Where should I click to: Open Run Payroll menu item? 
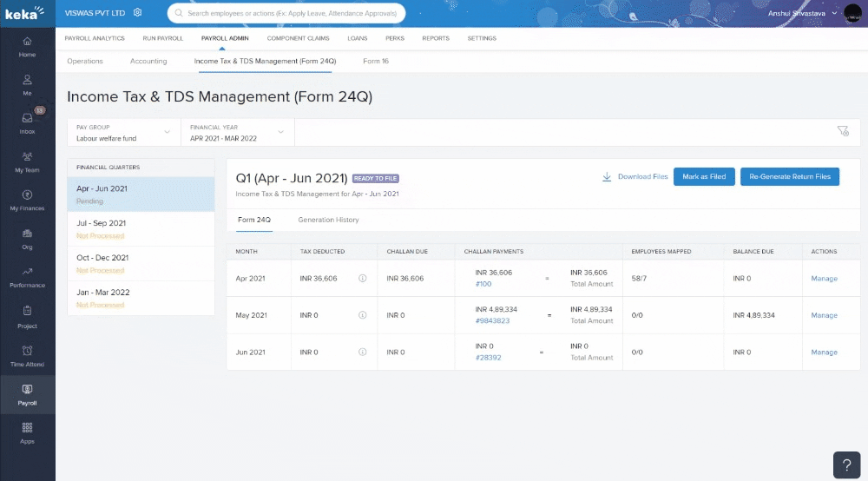pos(161,38)
